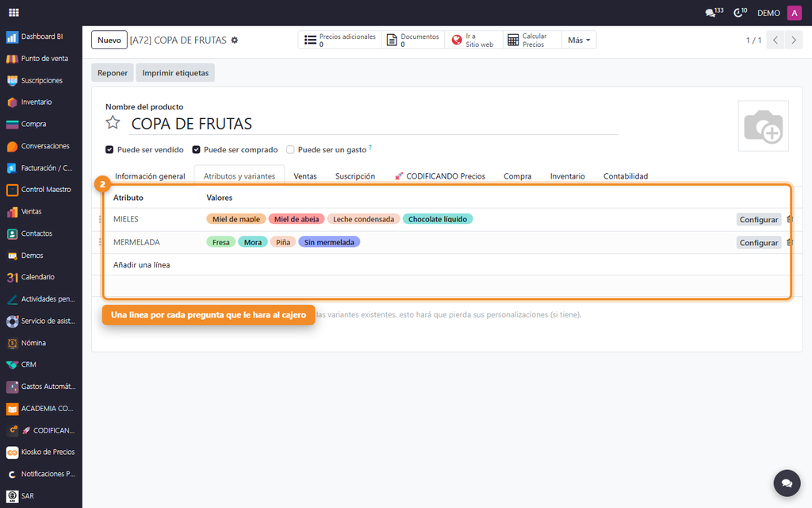Toggle Puede ser vendido checkbox
Image resolution: width=812 pixels, height=508 pixels.
point(109,150)
